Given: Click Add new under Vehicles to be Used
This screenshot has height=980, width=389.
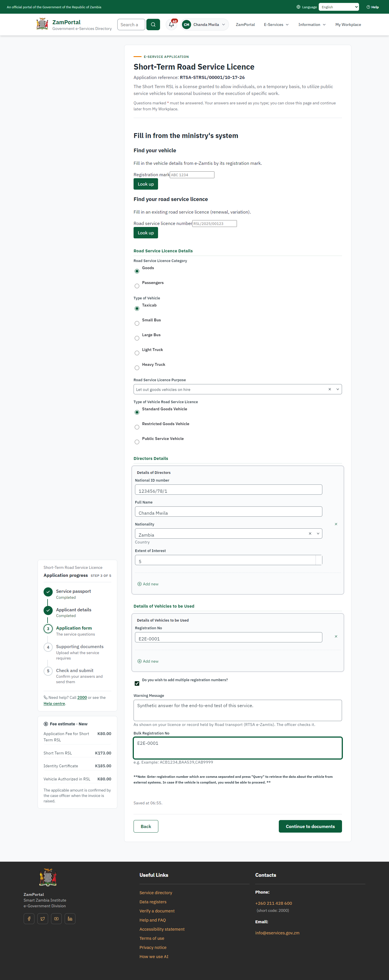Looking at the screenshot, I should [x=148, y=661].
